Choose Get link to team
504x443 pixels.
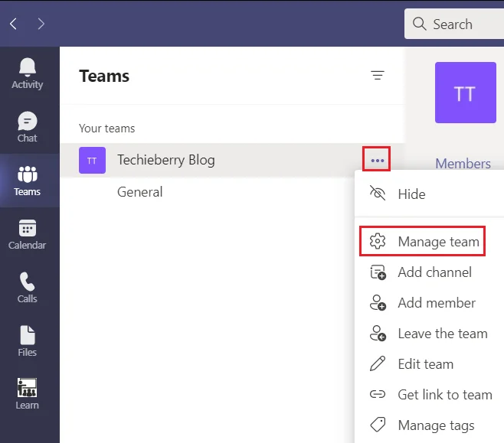pyautogui.click(x=429, y=395)
